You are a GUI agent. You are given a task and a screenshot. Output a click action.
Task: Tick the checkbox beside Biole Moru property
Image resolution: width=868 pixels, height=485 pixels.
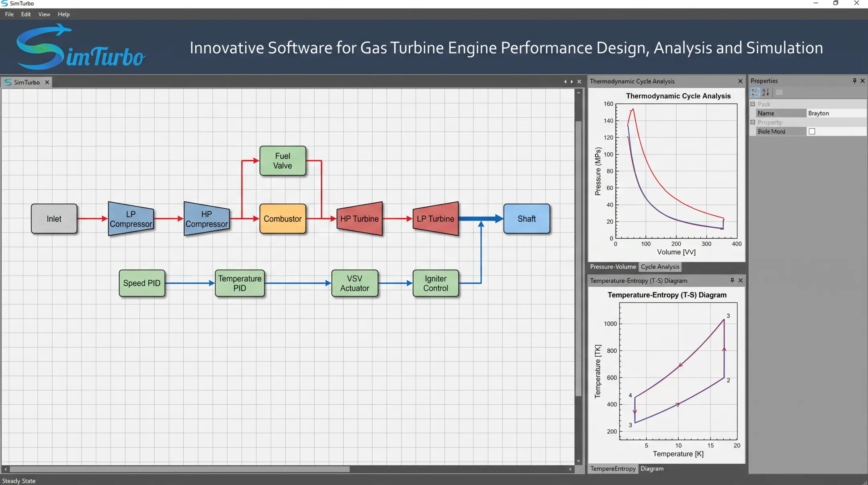point(812,132)
